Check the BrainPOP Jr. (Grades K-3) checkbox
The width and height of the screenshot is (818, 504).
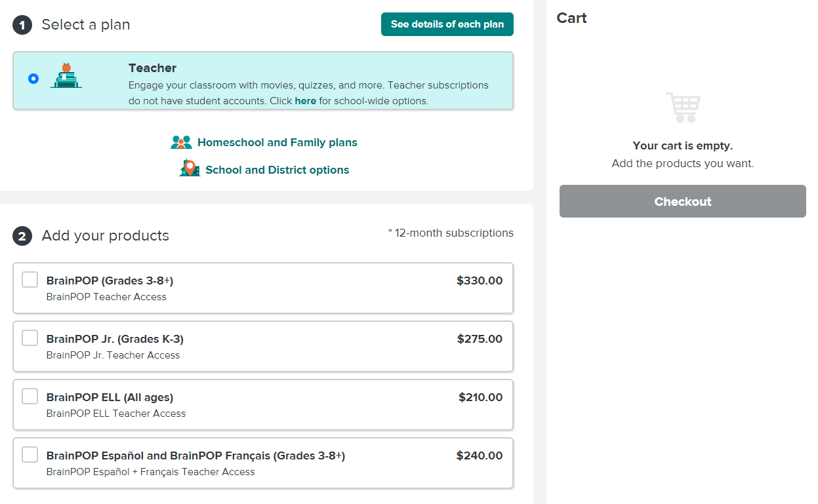coord(30,338)
